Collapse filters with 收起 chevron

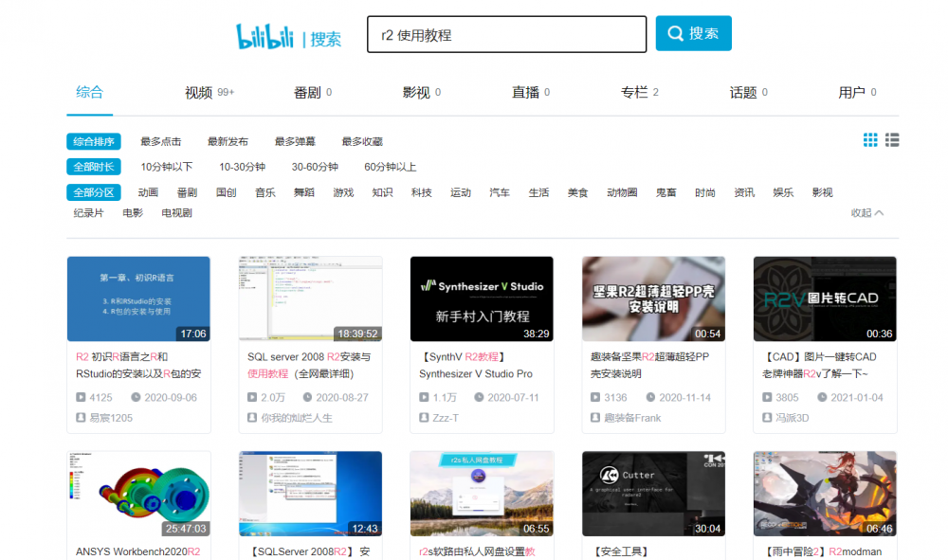coord(867,212)
